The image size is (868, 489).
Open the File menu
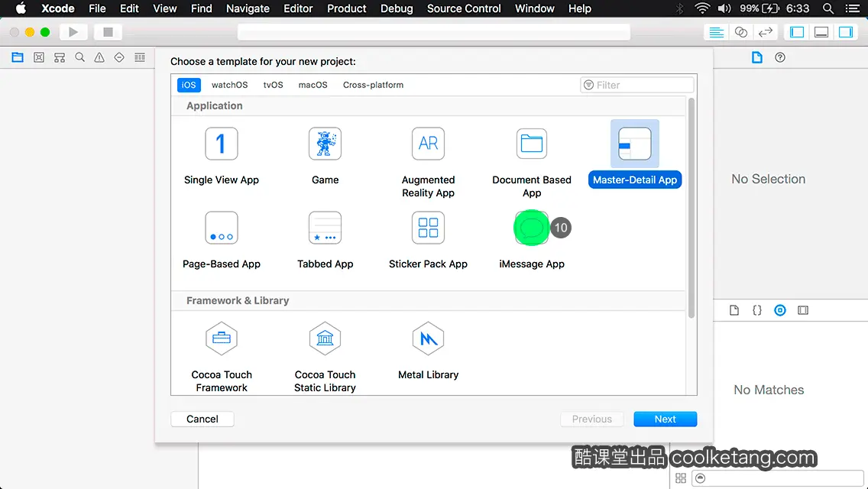pos(97,8)
